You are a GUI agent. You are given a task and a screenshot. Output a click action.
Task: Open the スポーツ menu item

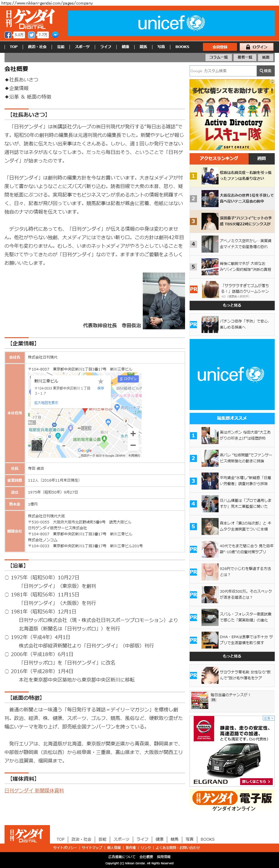coord(82,47)
